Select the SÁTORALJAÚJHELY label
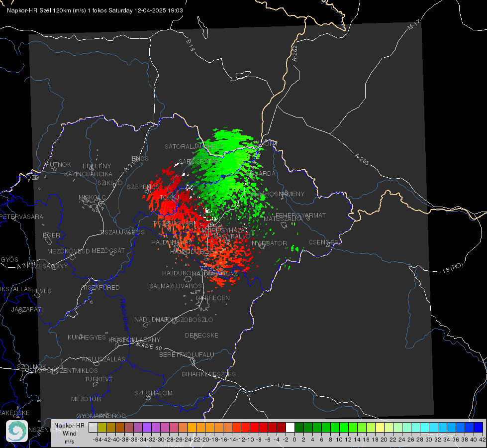 pyautogui.click(x=194, y=146)
